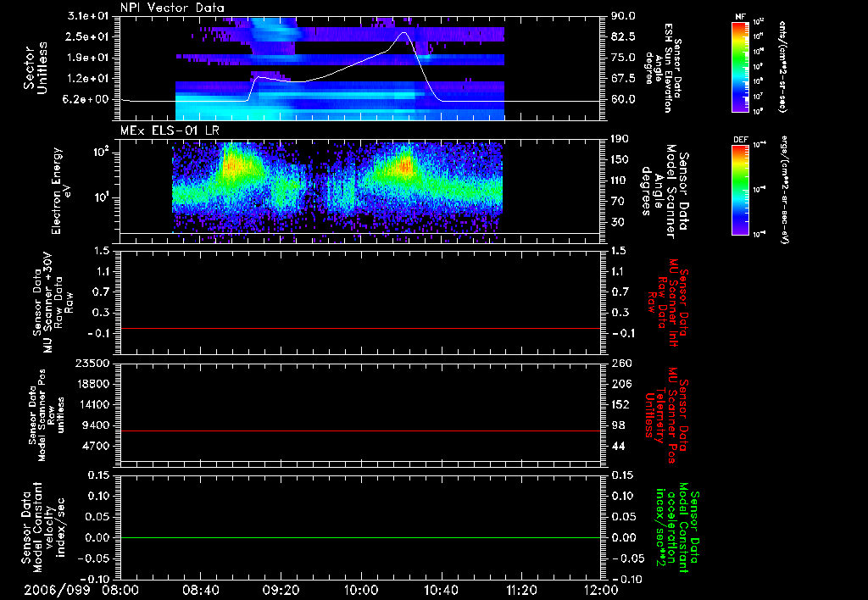Select the 2.5e+01 sector tick label
Image resolution: width=868 pixels, height=600 pixels.
[88, 37]
